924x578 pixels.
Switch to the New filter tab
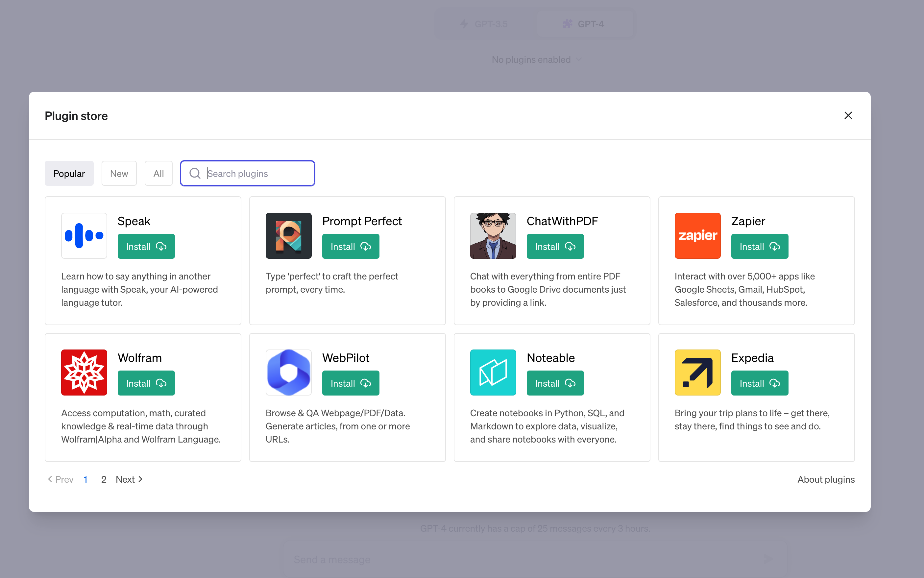(x=119, y=174)
